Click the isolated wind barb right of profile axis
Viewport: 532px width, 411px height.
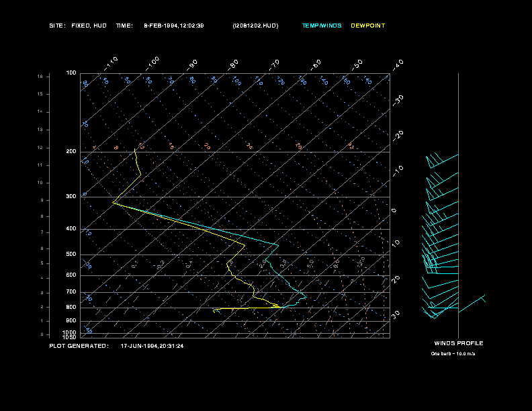coord(472,304)
